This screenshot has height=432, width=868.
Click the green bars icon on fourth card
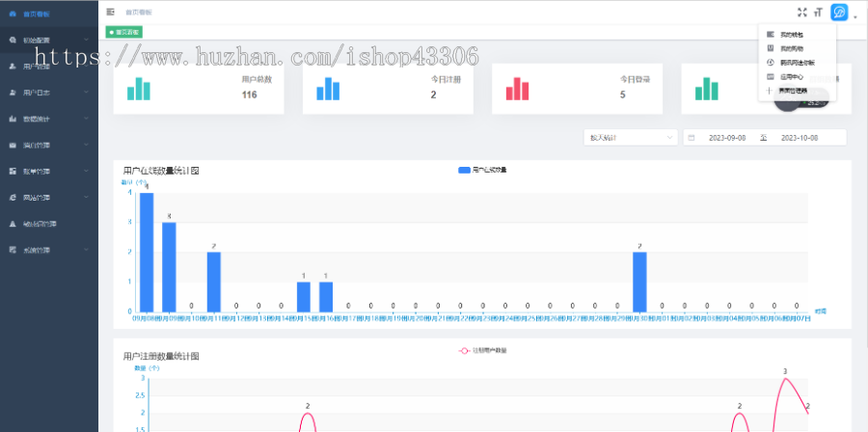(706, 89)
